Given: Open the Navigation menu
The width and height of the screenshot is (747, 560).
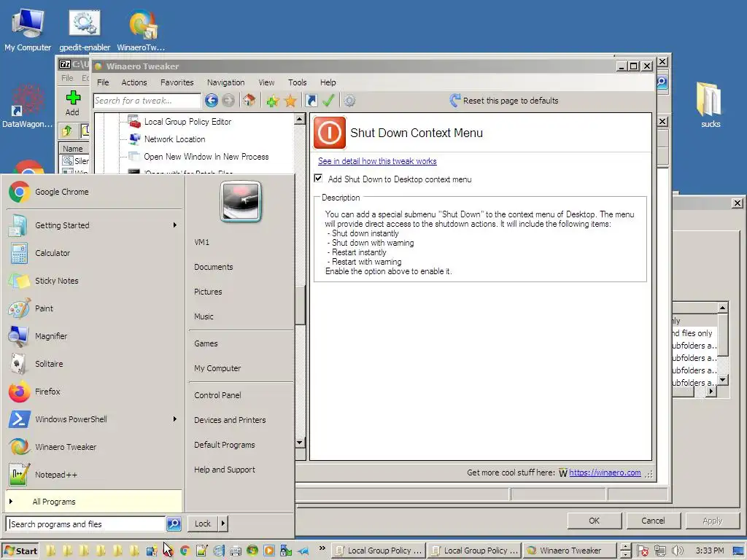Looking at the screenshot, I should 225,82.
